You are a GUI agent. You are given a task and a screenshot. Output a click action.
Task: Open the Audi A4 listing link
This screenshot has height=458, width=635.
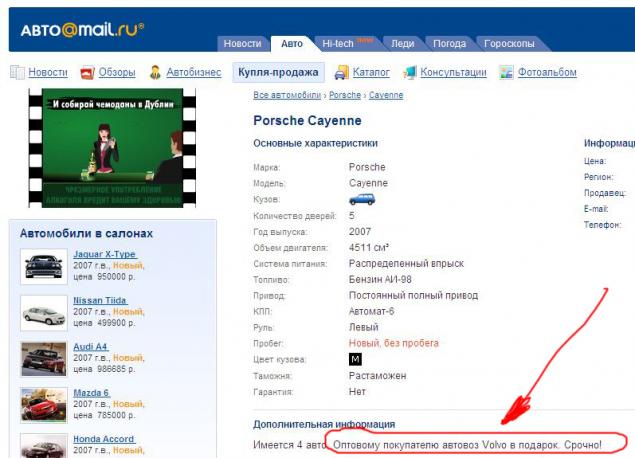(x=91, y=347)
